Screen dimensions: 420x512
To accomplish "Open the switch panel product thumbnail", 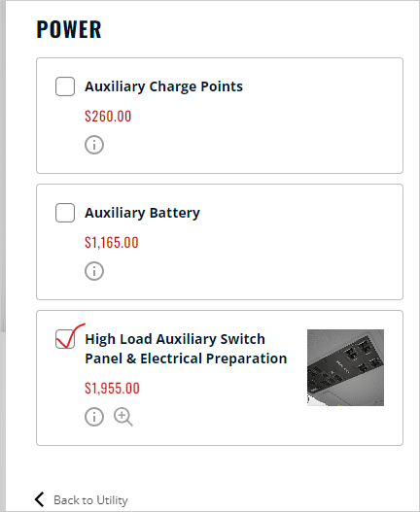I will click(345, 367).
